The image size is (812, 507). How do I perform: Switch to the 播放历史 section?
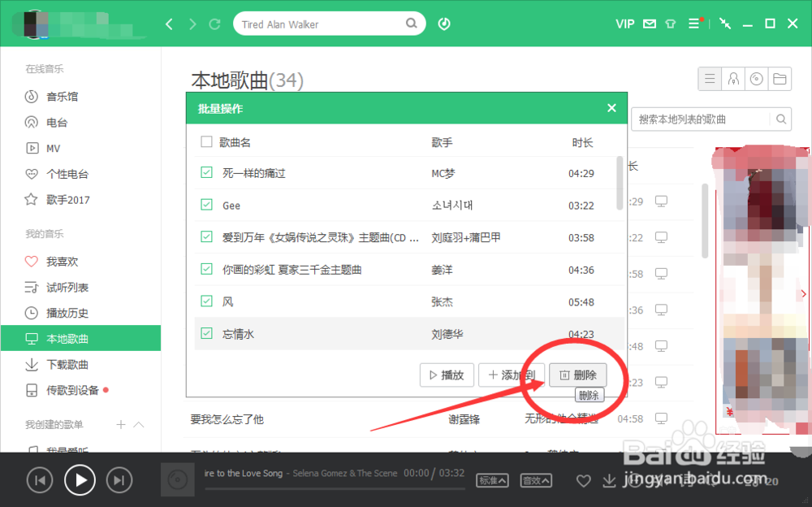click(x=59, y=312)
